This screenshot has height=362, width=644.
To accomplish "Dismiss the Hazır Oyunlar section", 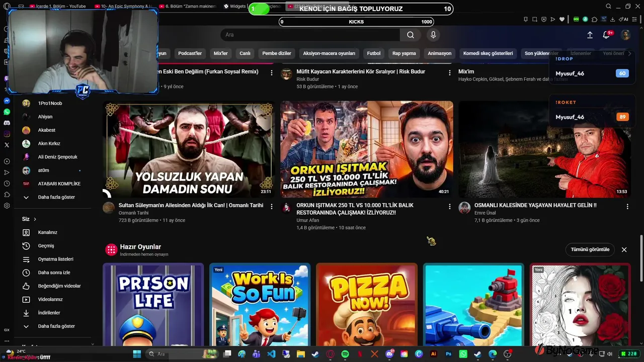I will tap(624, 249).
